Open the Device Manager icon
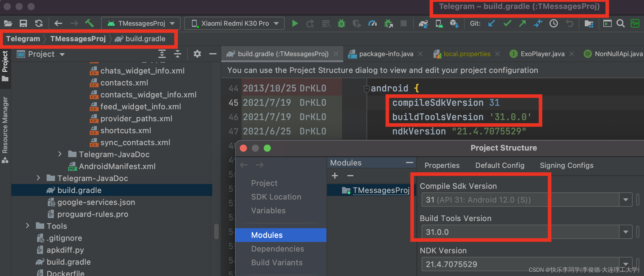This screenshot has height=276, width=644. tap(439, 23)
